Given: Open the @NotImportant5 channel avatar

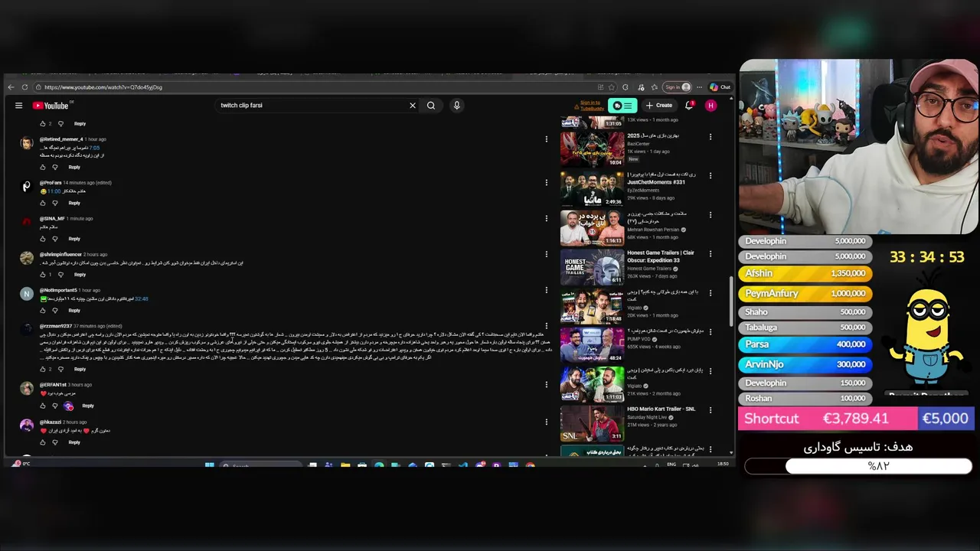Looking at the screenshot, I should (x=27, y=294).
